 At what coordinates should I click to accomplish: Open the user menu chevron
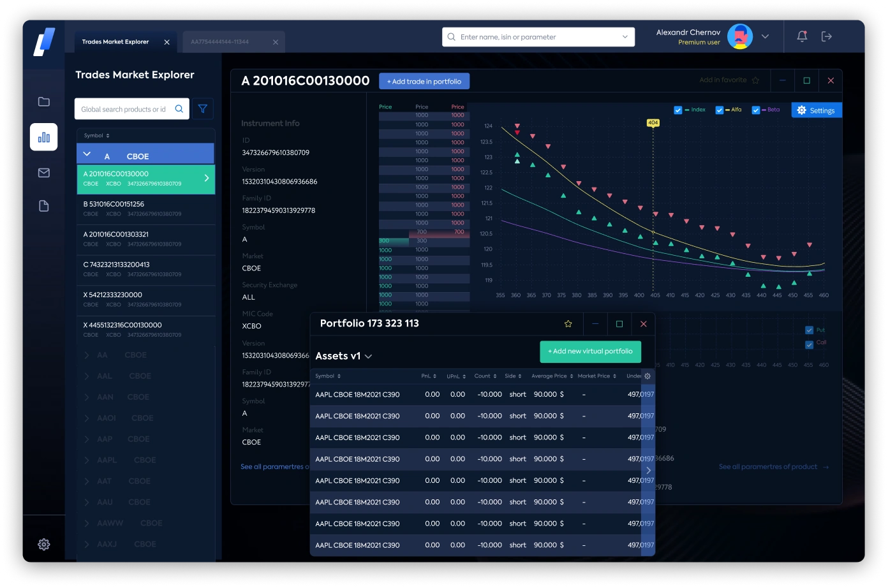pos(766,36)
